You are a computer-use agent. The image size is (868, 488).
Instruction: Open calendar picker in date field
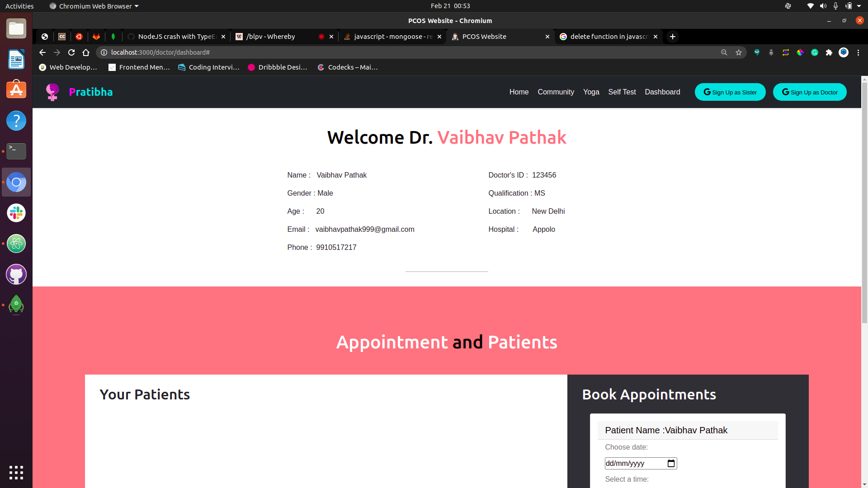[671, 463]
